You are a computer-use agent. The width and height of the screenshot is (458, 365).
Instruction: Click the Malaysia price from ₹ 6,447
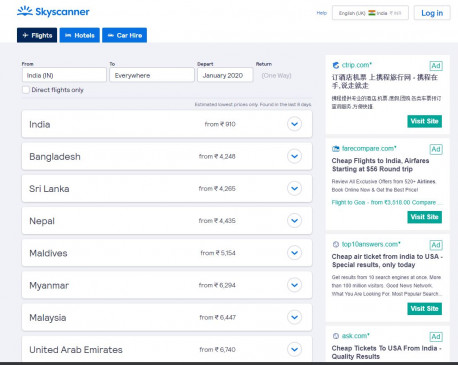pyautogui.click(x=217, y=317)
